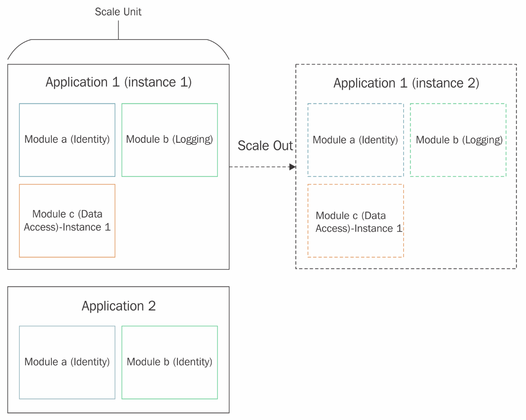Click the Scale Unit label
Screen dimensions: 526x420
point(118,12)
